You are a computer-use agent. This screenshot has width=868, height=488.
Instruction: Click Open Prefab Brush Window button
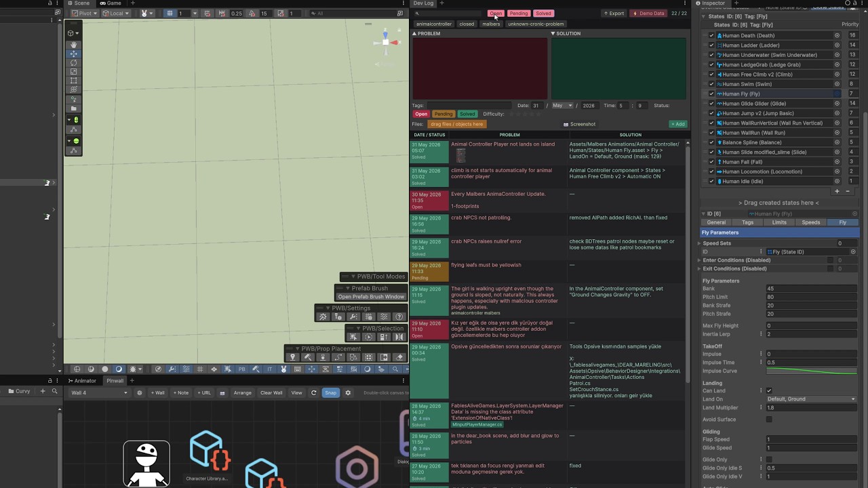click(371, 297)
